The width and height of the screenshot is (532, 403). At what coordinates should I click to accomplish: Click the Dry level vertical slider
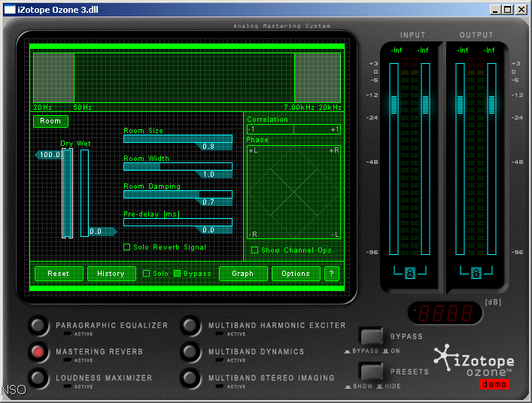(67, 193)
